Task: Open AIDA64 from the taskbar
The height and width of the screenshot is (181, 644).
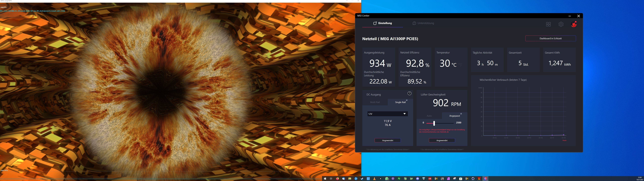Action: tap(430, 178)
